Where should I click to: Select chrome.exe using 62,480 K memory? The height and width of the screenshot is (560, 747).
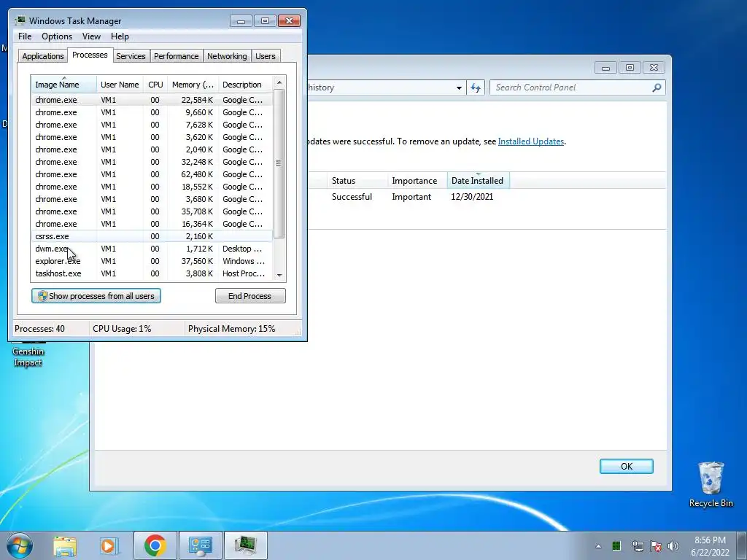coord(152,174)
